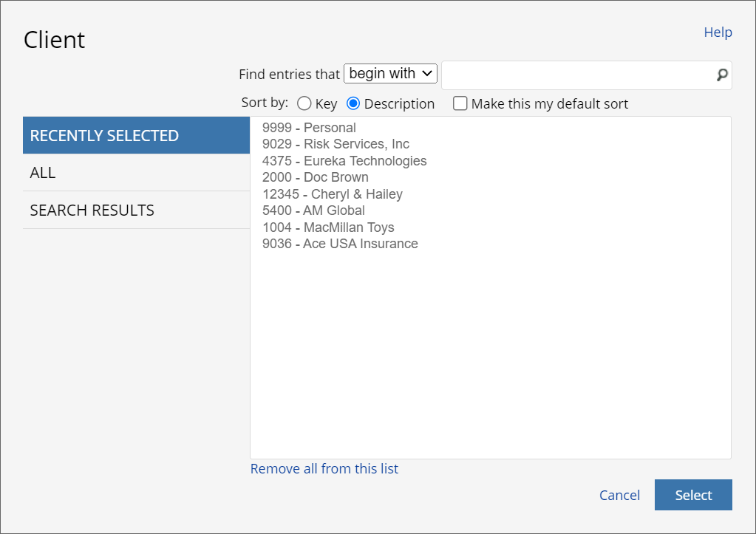Click the search magnifier icon
Image resolution: width=756 pixels, height=534 pixels.
tap(721, 75)
